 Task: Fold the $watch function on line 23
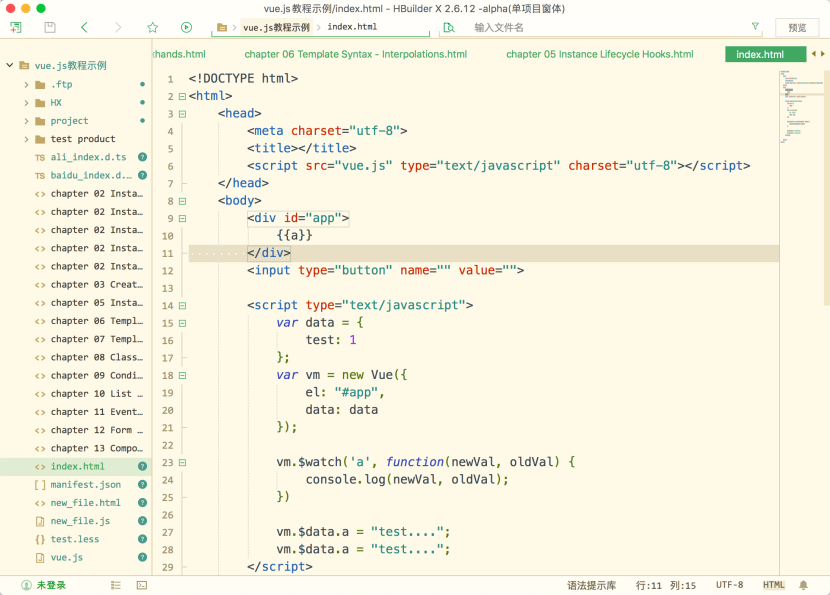coord(182,463)
